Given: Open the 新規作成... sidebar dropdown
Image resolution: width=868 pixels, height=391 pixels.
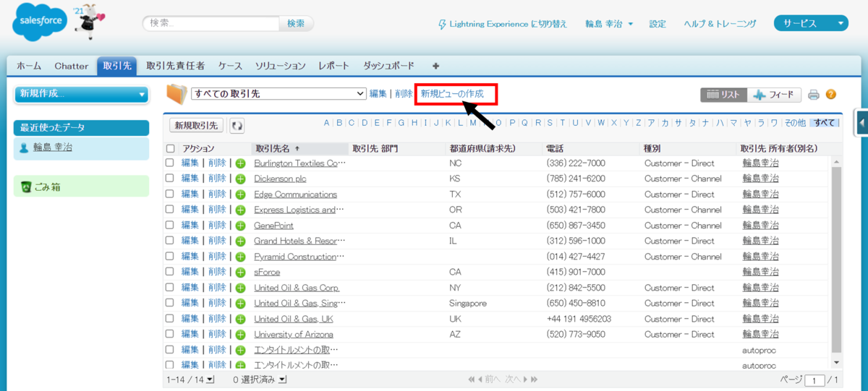Looking at the screenshot, I should tap(81, 93).
